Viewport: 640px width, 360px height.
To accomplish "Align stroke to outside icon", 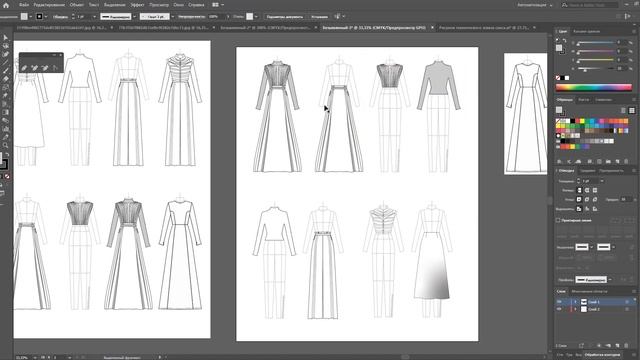I will coord(595,209).
